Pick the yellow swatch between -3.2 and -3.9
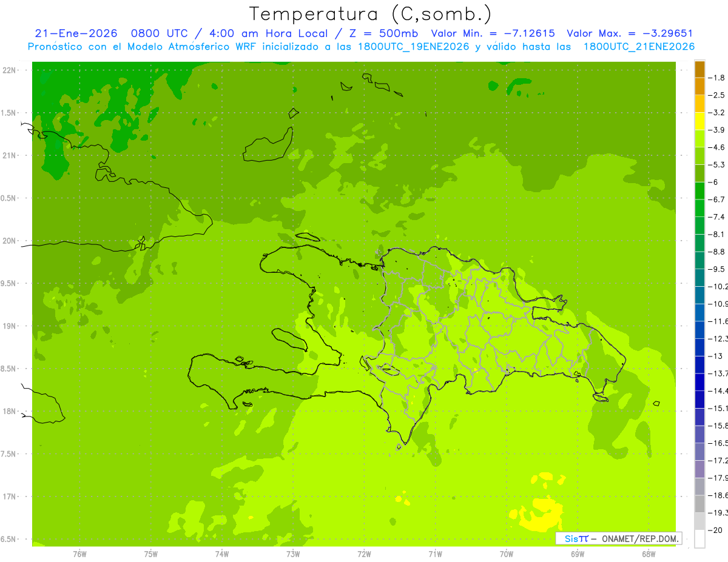Viewport: 728px width, 562px height. tap(699, 121)
